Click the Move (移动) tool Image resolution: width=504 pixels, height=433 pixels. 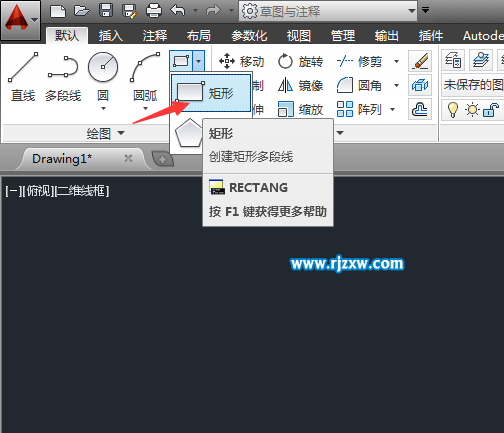click(241, 61)
